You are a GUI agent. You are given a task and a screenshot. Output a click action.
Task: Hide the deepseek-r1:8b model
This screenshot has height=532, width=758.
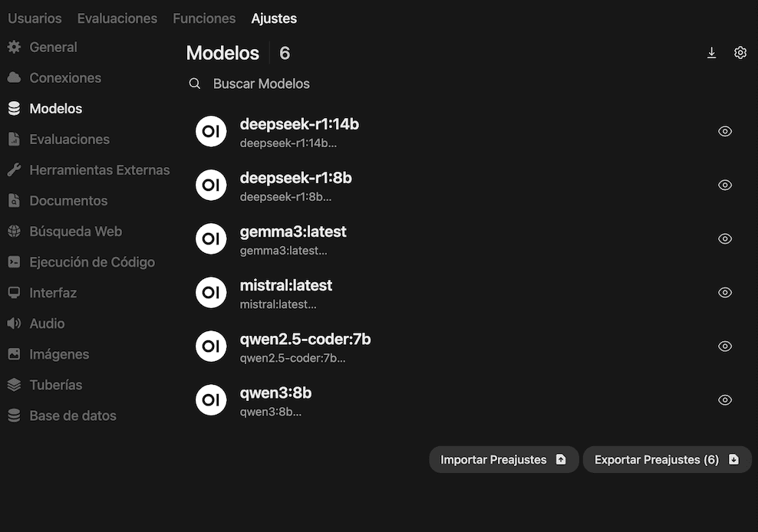coord(724,185)
